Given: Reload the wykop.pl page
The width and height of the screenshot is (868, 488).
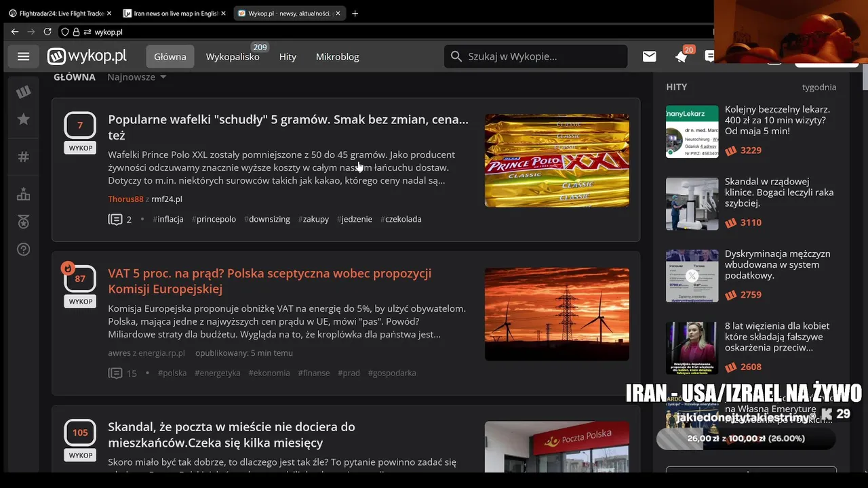Looking at the screenshot, I should click(x=47, y=32).
